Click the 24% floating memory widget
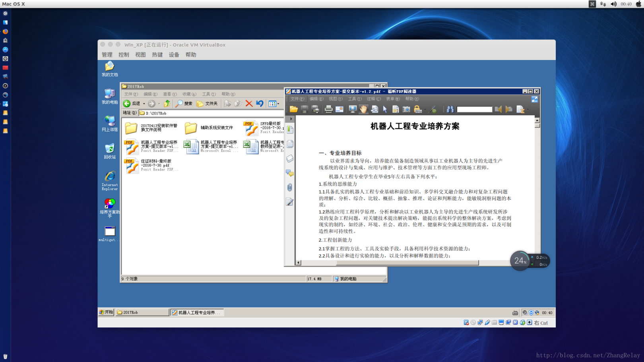 click(520, 261)
